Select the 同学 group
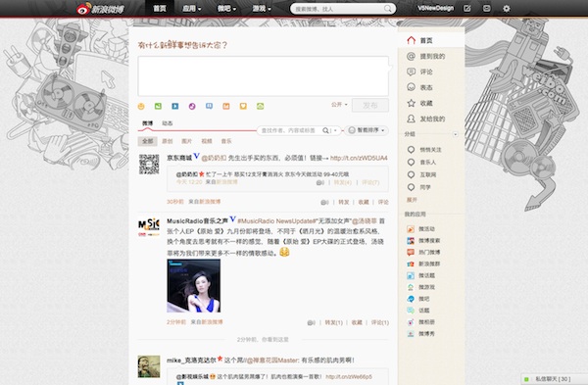 coord(425,187)
